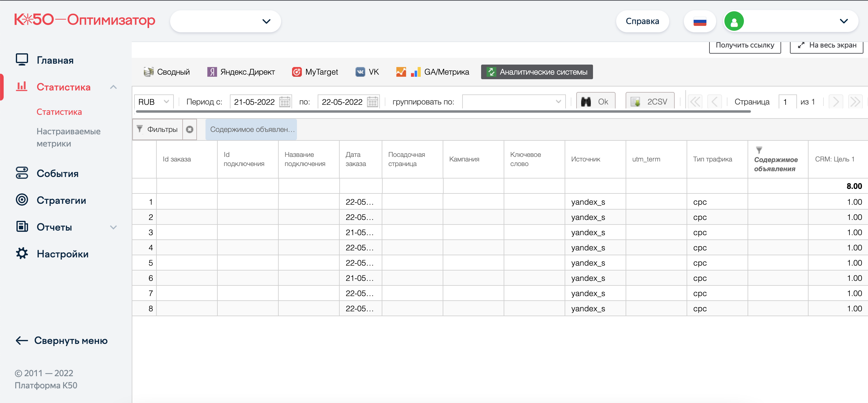Image resolution: width=868 pixels, height=403 pixels.
Task: Click filter funnel in Содержимое объявления header
Action: click(759, 150)
